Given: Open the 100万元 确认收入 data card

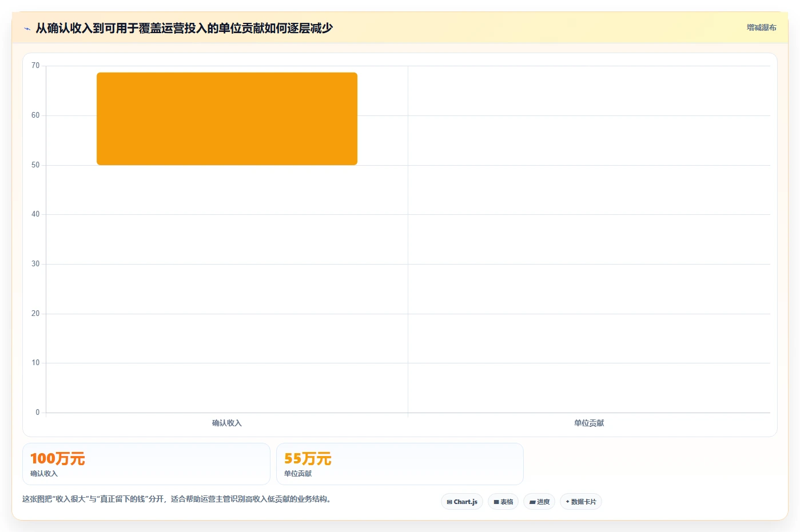Looking at the screenshot, I should pos(146,464).
